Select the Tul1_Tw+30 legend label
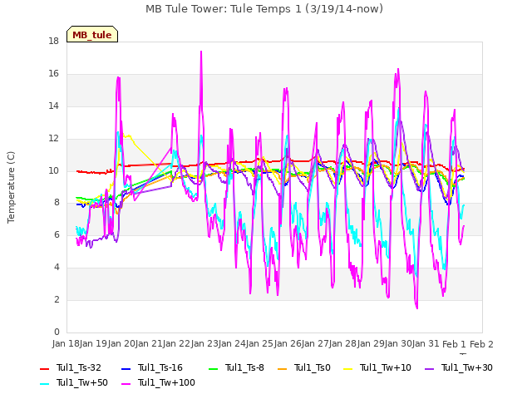Viewport: 532px width, 399px height. [x=467, y=367]
